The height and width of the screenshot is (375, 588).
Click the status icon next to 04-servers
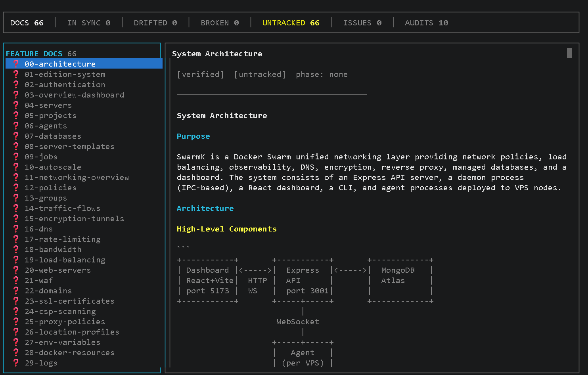click(16, 105)
